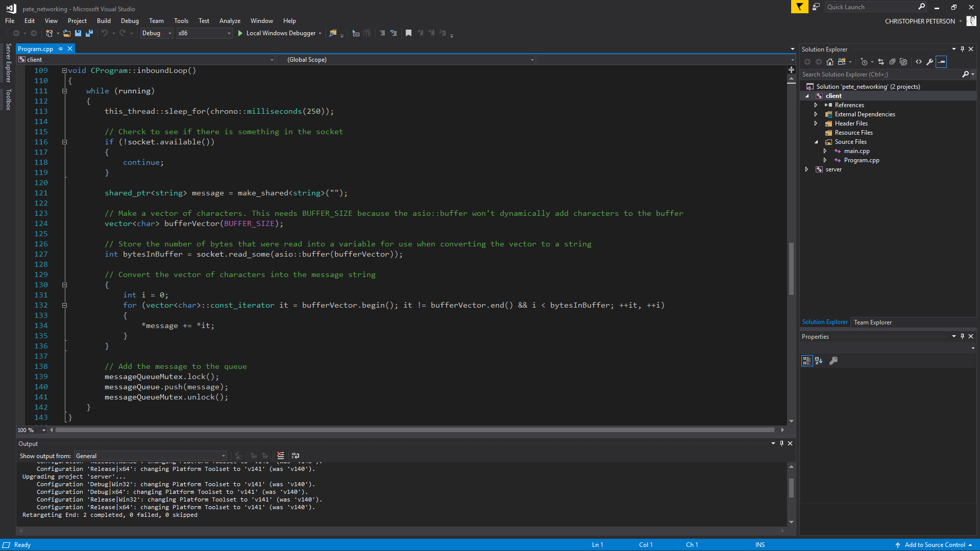Click the Solution Explorer Home icon
The width and height of the screenshot is (980, 551).
(830, 62)
